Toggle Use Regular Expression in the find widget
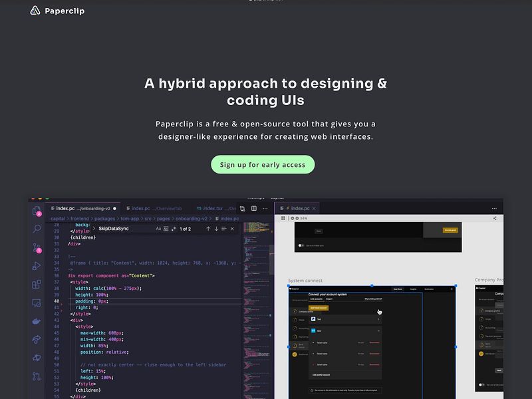 (174, 229)
